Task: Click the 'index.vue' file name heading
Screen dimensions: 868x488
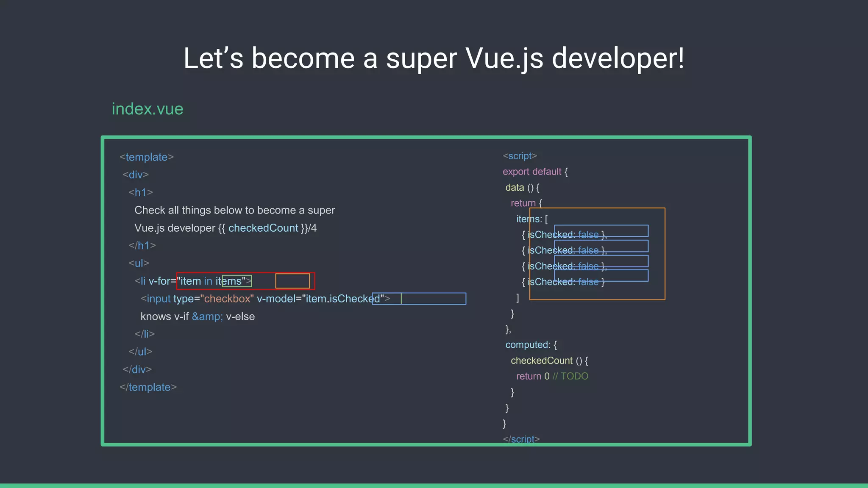Action: tap(147, 109)
